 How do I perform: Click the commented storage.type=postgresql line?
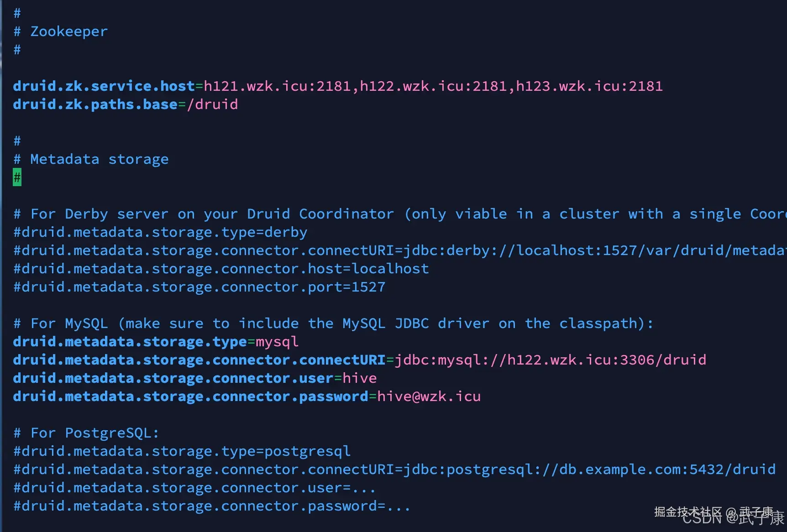pyautogui.click(x=182, y=451)
